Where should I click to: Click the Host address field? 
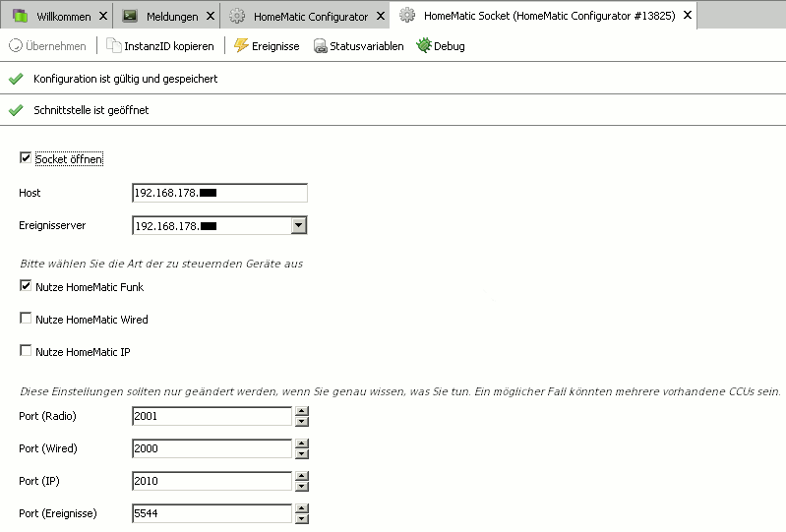click(219, 193)
